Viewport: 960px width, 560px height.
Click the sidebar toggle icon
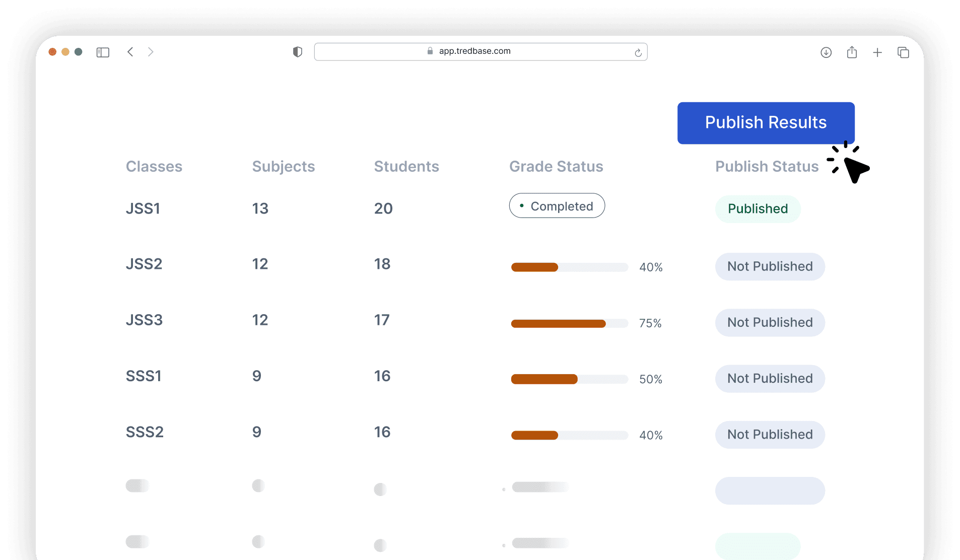click(103, 52)
